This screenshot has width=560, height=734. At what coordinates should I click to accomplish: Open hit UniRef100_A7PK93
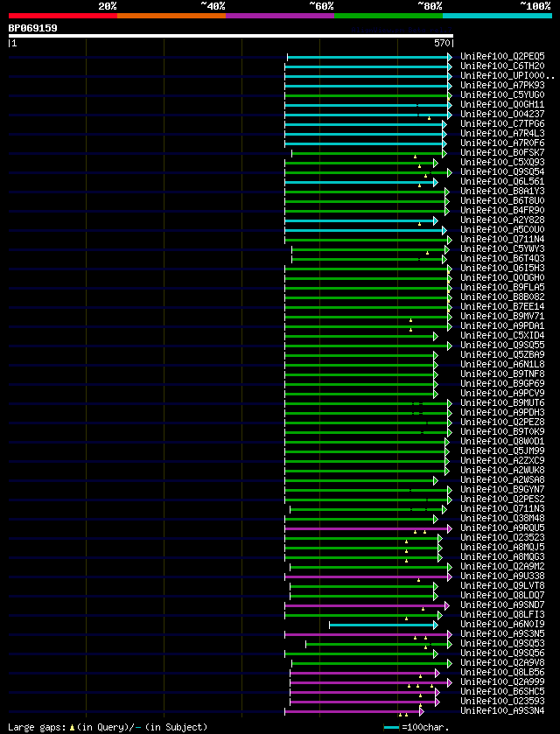tap(502, 86)
